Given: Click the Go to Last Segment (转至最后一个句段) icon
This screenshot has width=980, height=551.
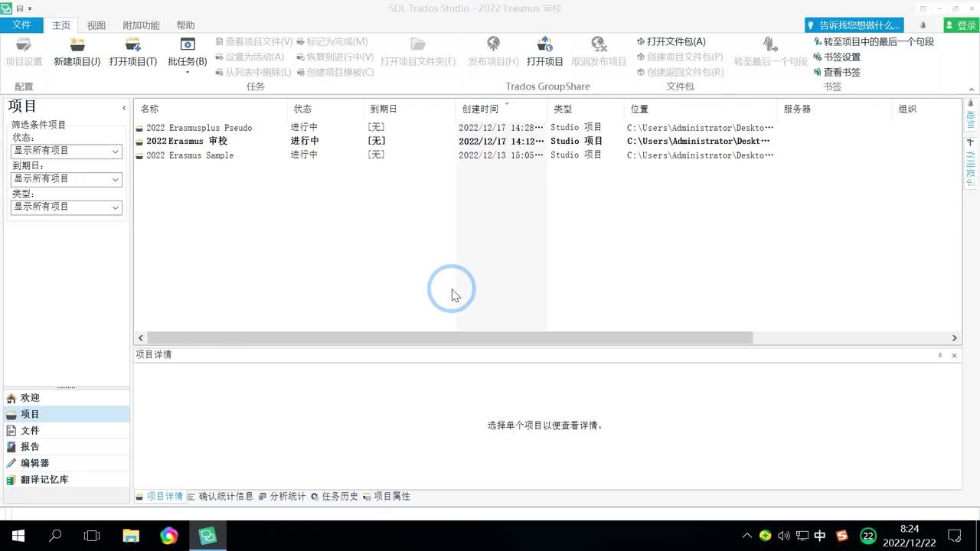Looking at the screenshot, I should click(x=770, y=45).
